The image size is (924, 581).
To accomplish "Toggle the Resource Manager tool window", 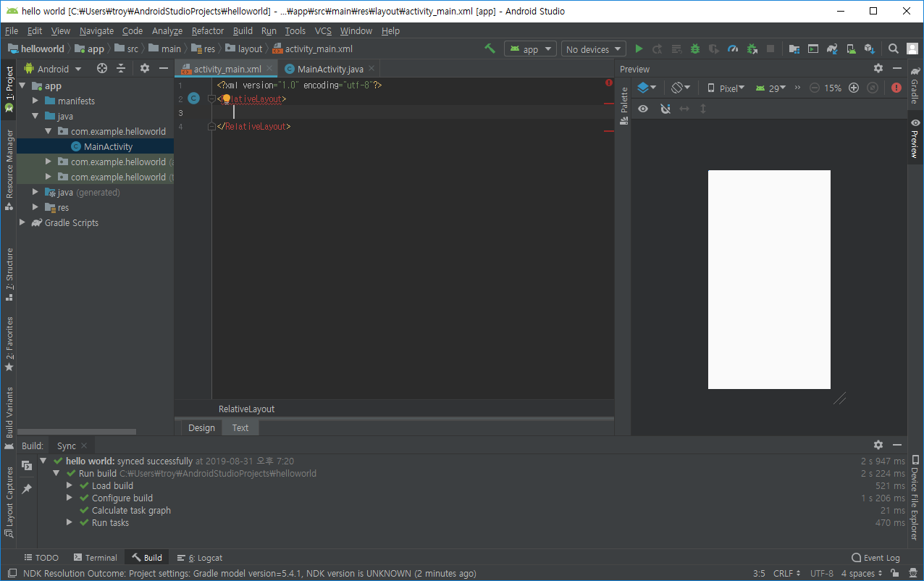I will pyautogui.click(x=9, y=170).
